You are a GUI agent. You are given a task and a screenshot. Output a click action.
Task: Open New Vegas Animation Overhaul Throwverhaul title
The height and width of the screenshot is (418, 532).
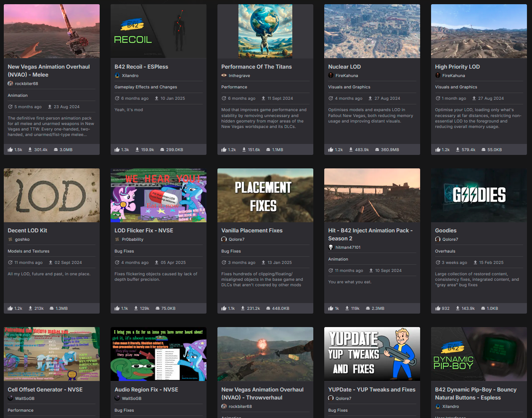tap(262, 394)
